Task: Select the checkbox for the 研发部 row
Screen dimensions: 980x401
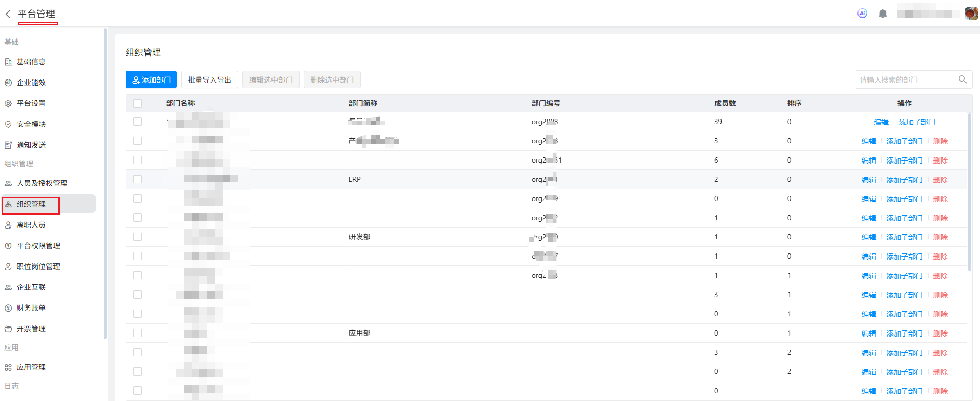Action: pyautogui.click(x=138, y=237)
